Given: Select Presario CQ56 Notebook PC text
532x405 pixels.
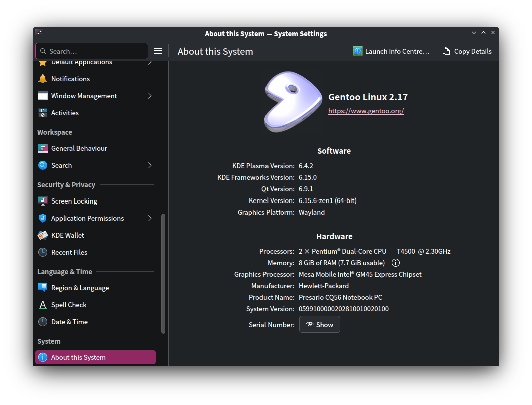Looking at the screenshot, I should (x=340, y=297).
